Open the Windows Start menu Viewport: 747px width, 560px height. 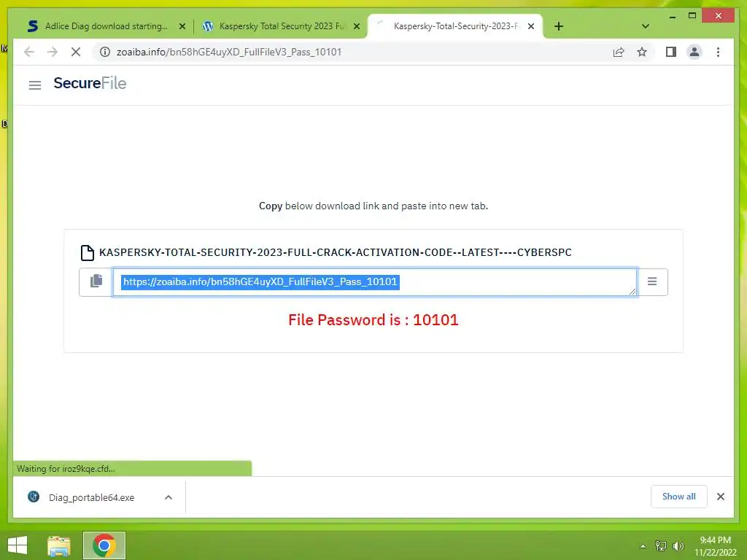click(18, 545)
